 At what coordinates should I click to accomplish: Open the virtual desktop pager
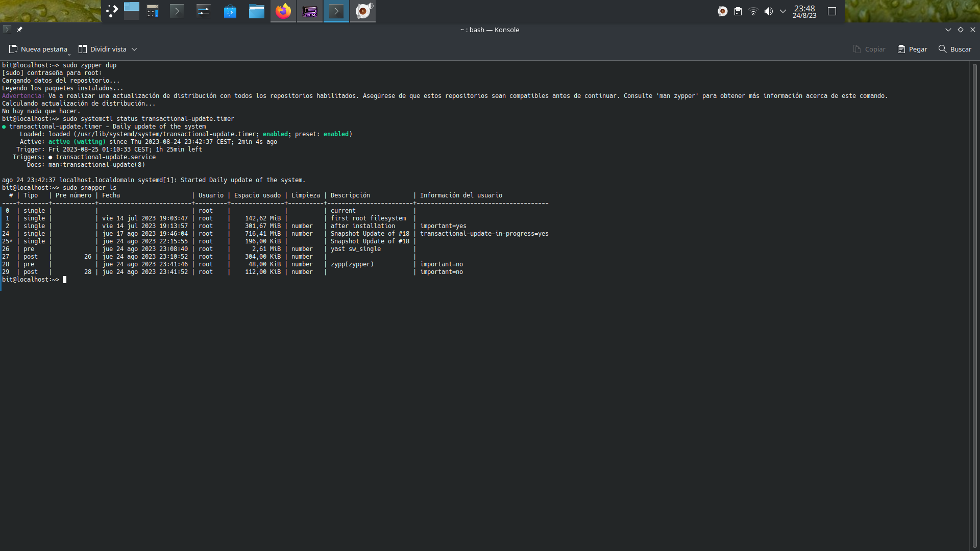pyautogui.click(x=132, y=11)
